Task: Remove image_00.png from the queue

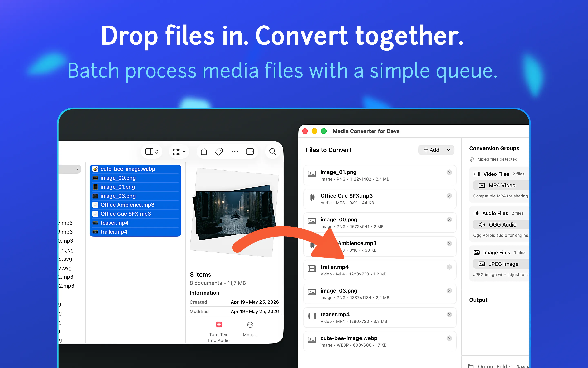Action: pos(449,220)
